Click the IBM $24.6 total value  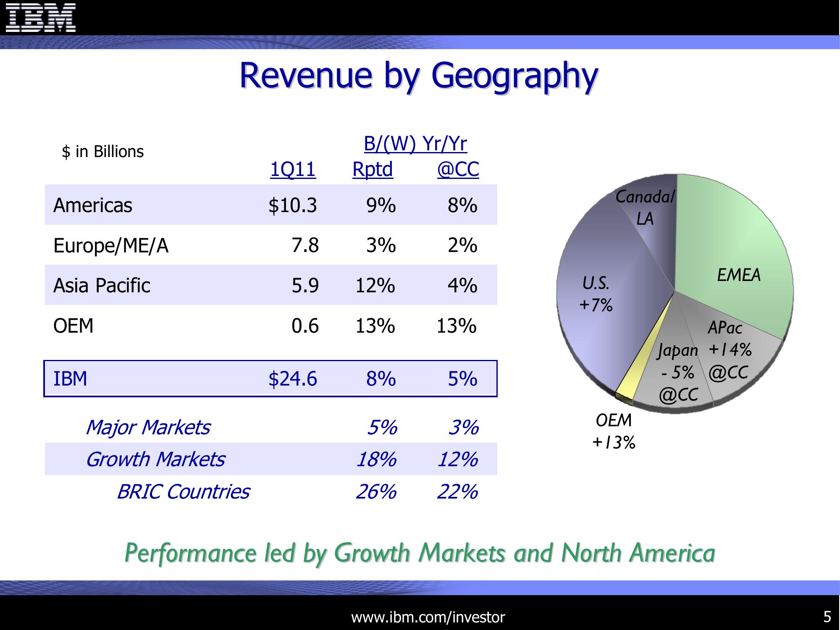coord(293,379)
